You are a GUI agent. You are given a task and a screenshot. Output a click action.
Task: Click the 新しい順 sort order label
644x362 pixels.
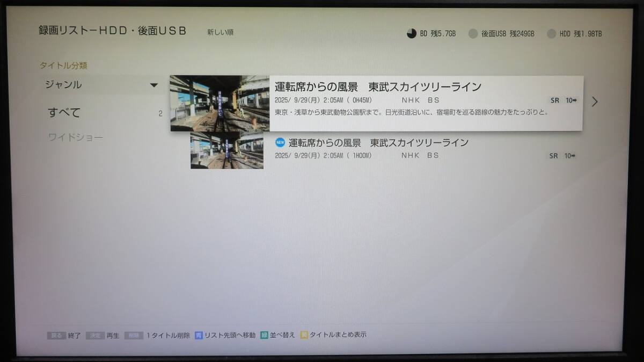(x=220, y=32)
